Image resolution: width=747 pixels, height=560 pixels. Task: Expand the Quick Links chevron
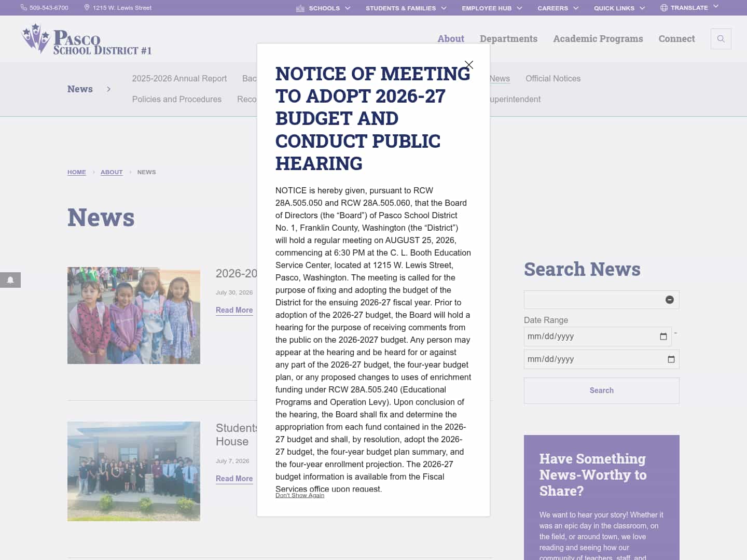click(x=642, y=8)
